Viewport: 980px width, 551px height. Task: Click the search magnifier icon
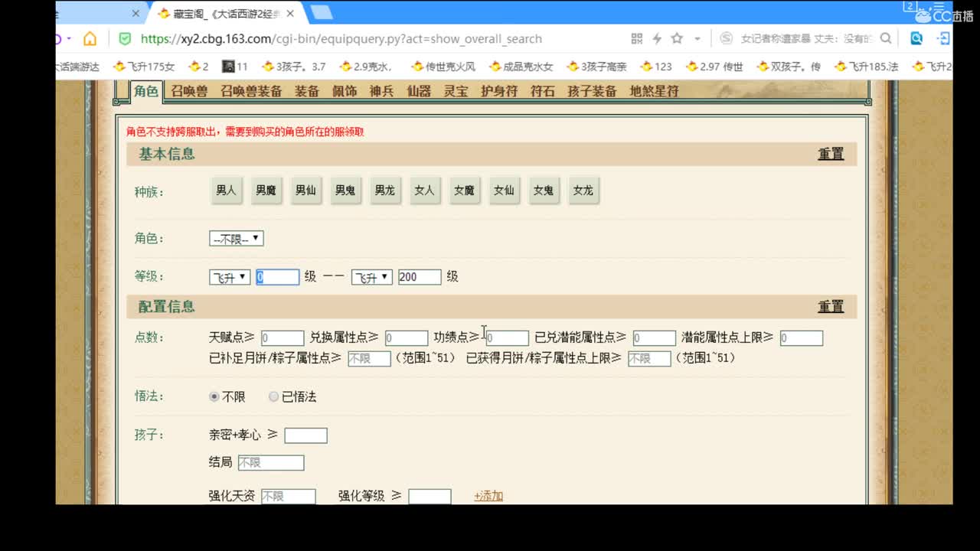pyautogui.click(x=886, y=38)
